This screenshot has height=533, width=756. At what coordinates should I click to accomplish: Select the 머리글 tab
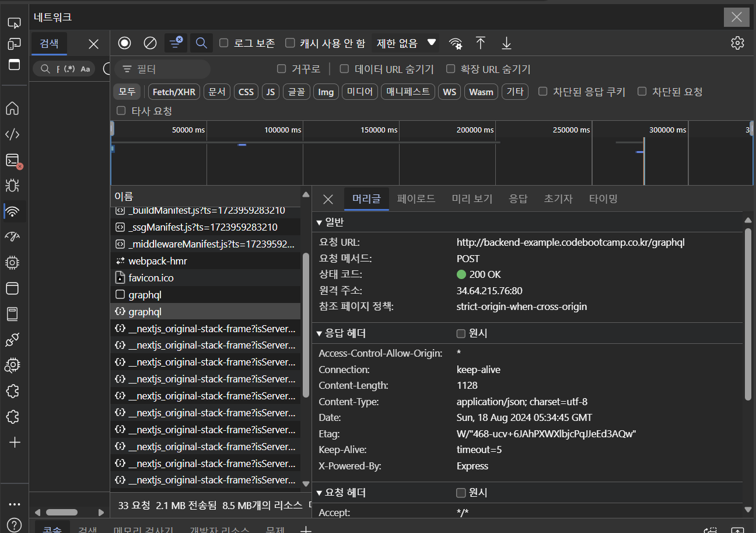click(x=366, y=199)
